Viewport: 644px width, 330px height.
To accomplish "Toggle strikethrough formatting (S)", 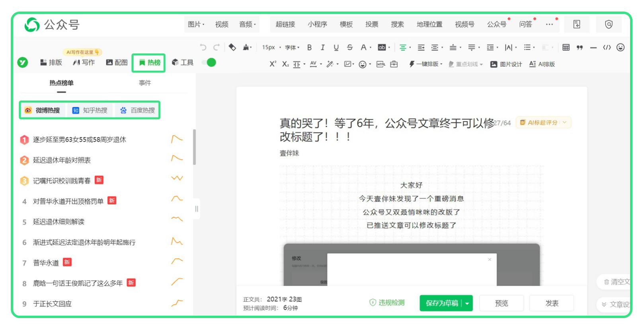I will 350,47.
